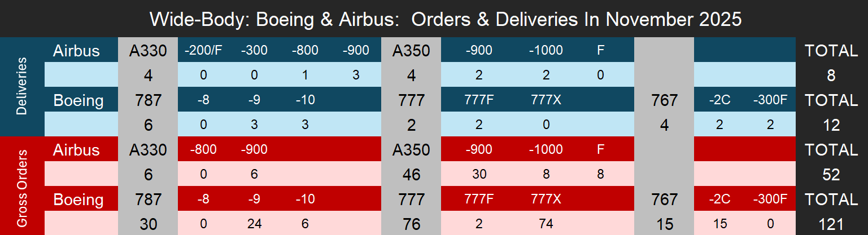This screenshot has height=235, width=868.
Task: Select the vertical Deliveries section label
Action: pyautogui.click(x=22, y=87)
